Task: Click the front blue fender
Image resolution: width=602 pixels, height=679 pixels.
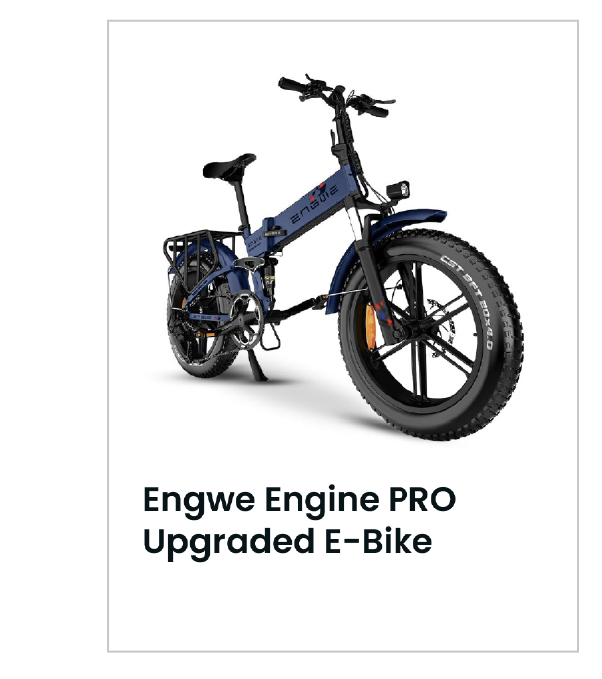Action: click(381, 242)
